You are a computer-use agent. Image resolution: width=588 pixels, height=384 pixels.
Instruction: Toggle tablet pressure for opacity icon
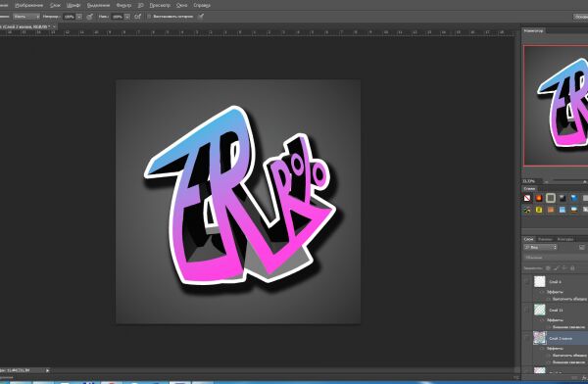tap(89, 17)
